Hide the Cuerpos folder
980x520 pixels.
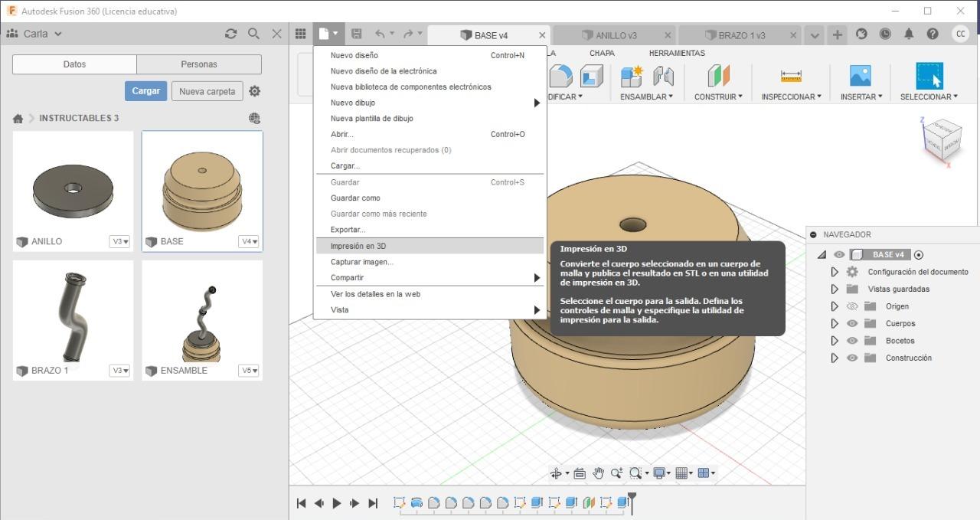coord(852,323)
